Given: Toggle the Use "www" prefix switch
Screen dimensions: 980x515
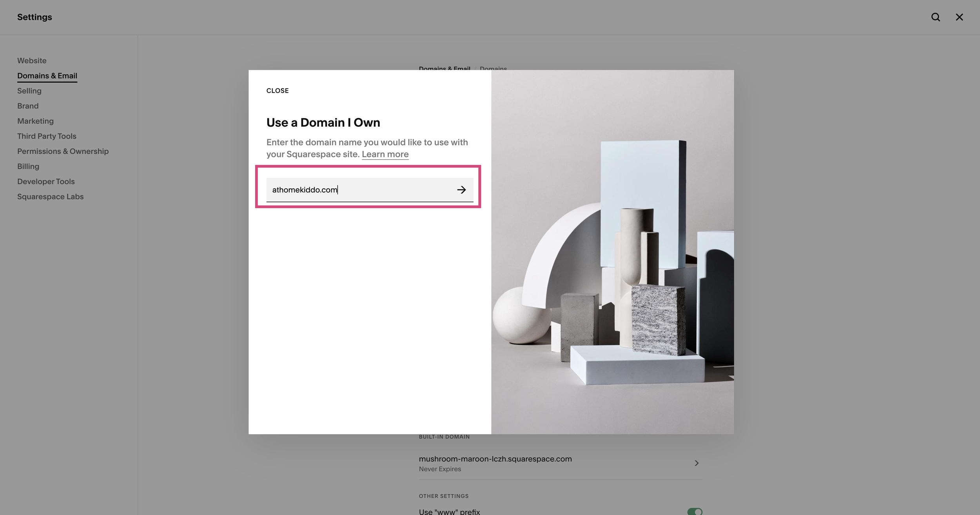Looking at the screenshot, I should (x=695, y=511).
